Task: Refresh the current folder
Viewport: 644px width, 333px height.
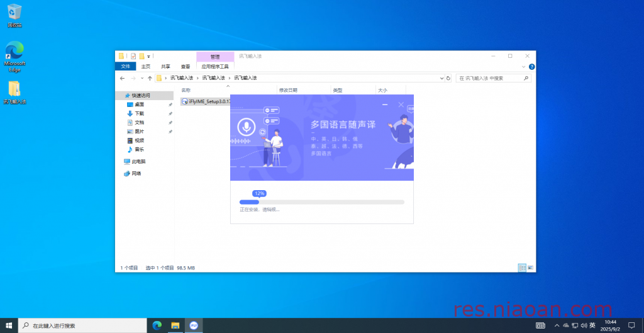Action: tap(448, 78)
